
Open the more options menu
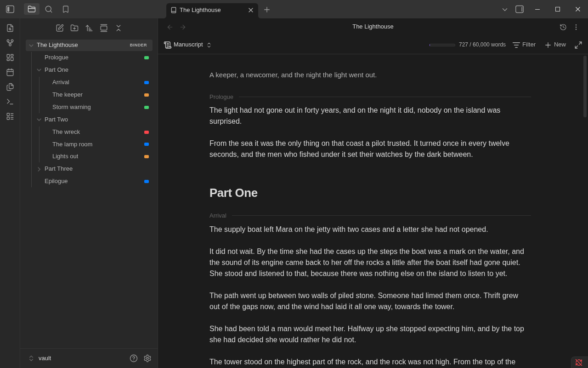tap(576, 27)
